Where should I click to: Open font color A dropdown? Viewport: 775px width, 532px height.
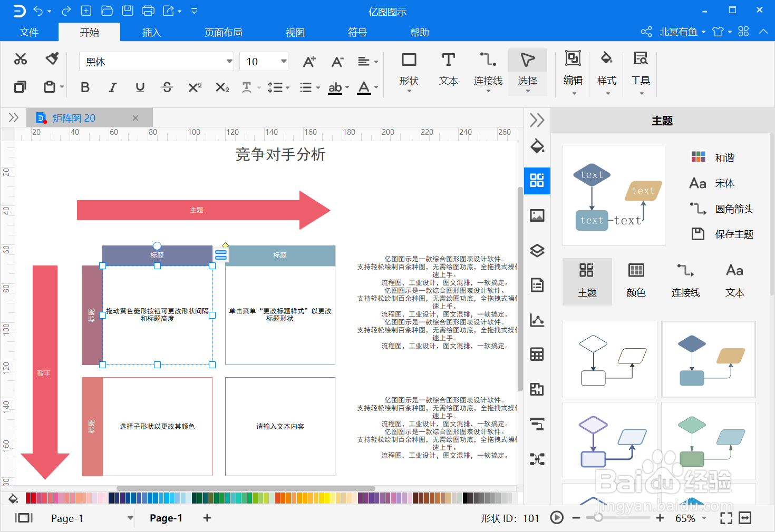coord(367,87)
